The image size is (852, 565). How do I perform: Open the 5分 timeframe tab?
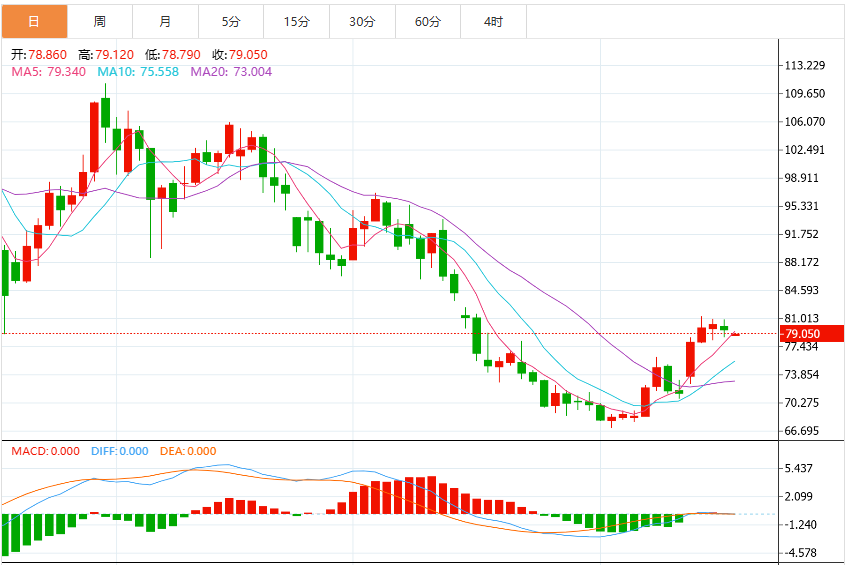pyautogui.click(x=231, y=22)
